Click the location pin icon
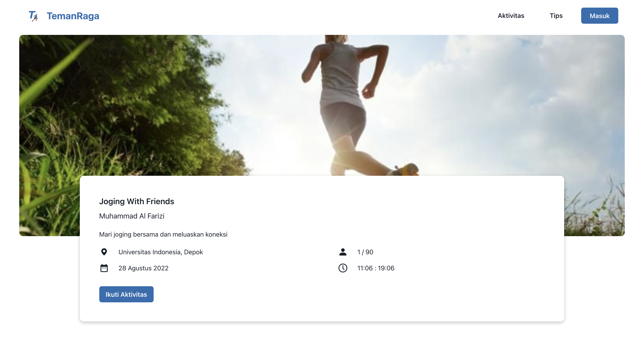Screen dimensions: 644x339 (104, 252)
